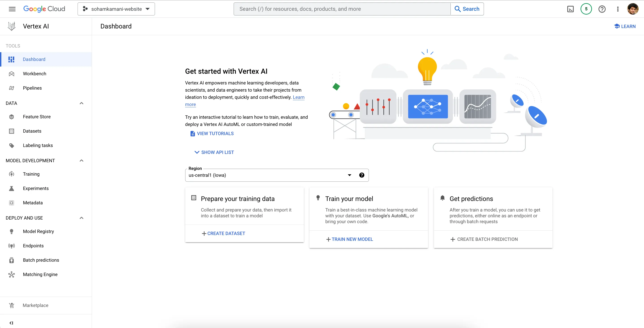Collapse the sidebar with bottom arrow icon
The height and width of the screenshot is (328, 644).
coord(11,323)
